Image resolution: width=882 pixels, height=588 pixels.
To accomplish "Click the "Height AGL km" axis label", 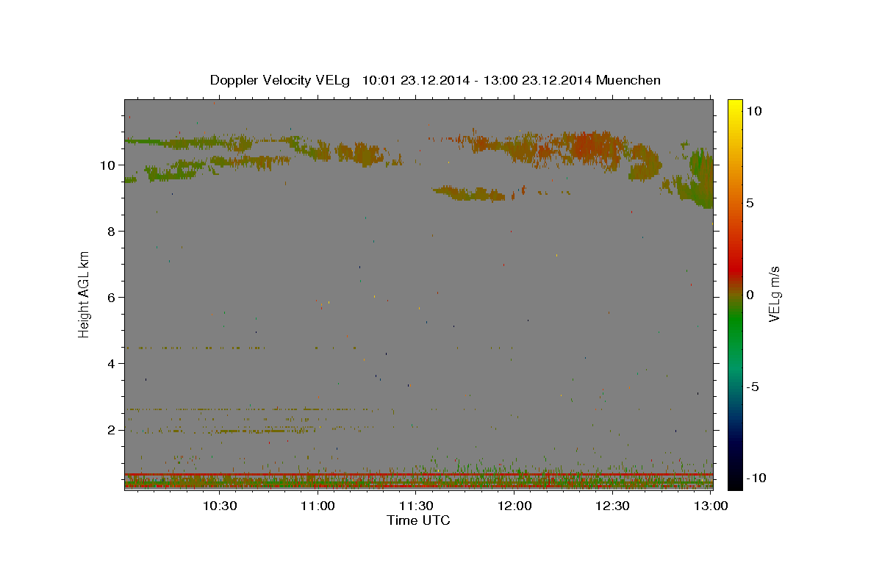I will [x=84, y=293].
